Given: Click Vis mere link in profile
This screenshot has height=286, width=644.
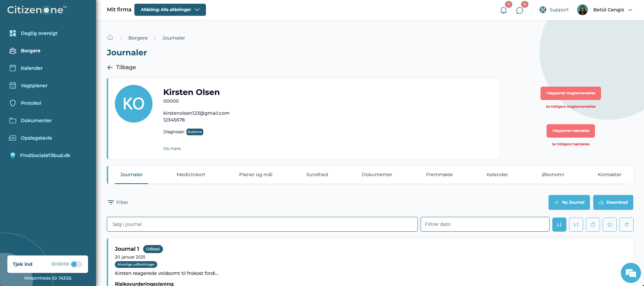Looking at the screenshot, I should pos(172,148).
